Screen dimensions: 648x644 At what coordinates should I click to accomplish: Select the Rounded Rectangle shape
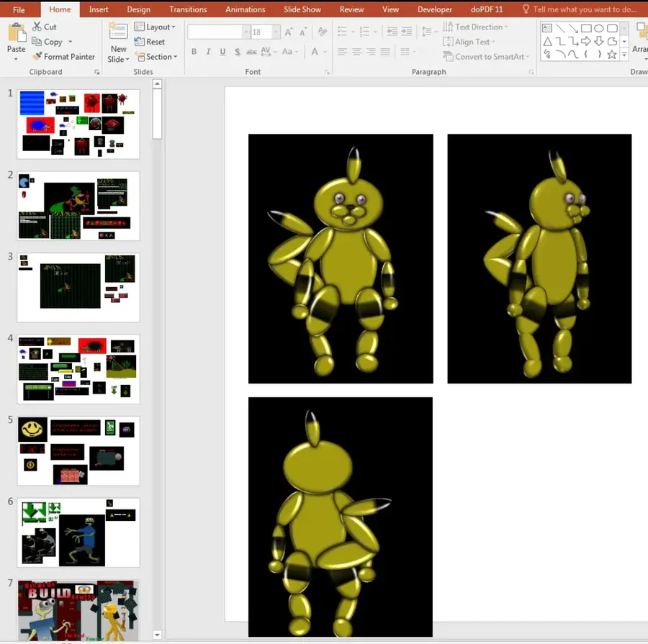pos(612,28)
